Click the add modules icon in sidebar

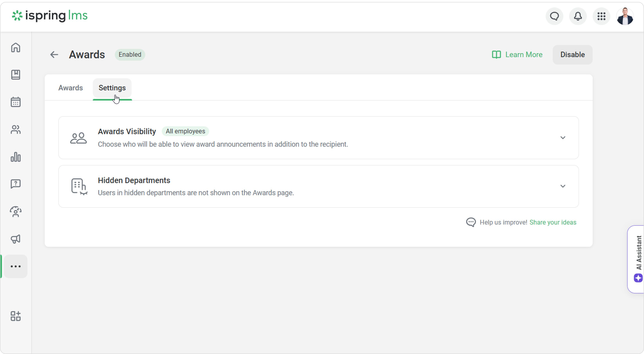[15, 316]
